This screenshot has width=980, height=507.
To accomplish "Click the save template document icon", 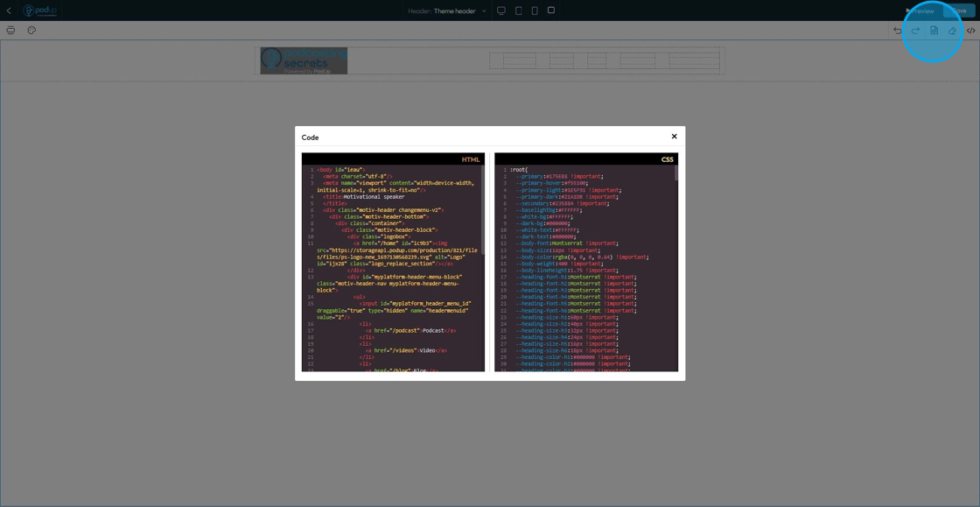I will coord(934,31).
